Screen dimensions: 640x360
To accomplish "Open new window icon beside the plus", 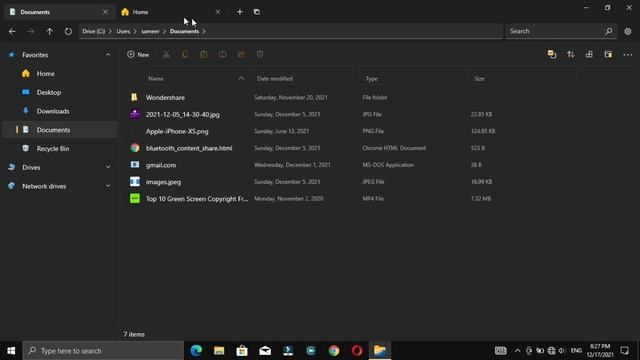I will (x=257, y=12).
